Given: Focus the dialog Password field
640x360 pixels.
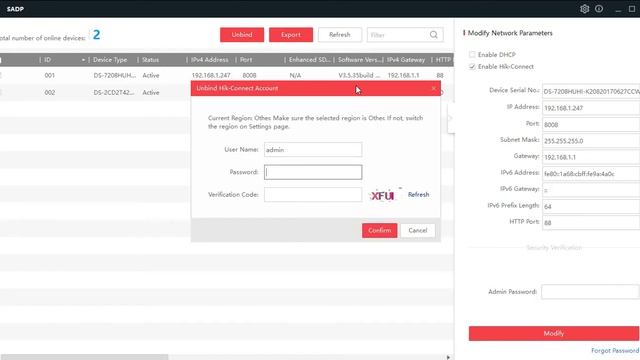Looking at the screenshot, I should [x=313, y=172].
